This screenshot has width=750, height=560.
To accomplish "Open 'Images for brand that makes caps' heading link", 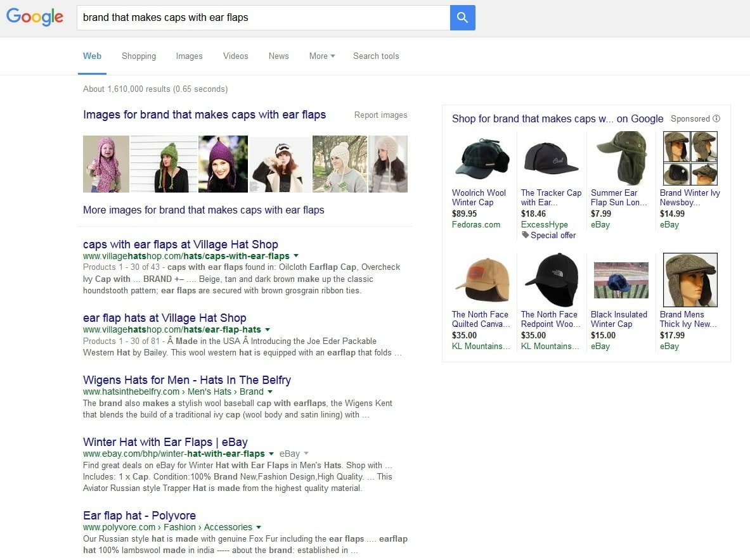I will coord(204,115).
